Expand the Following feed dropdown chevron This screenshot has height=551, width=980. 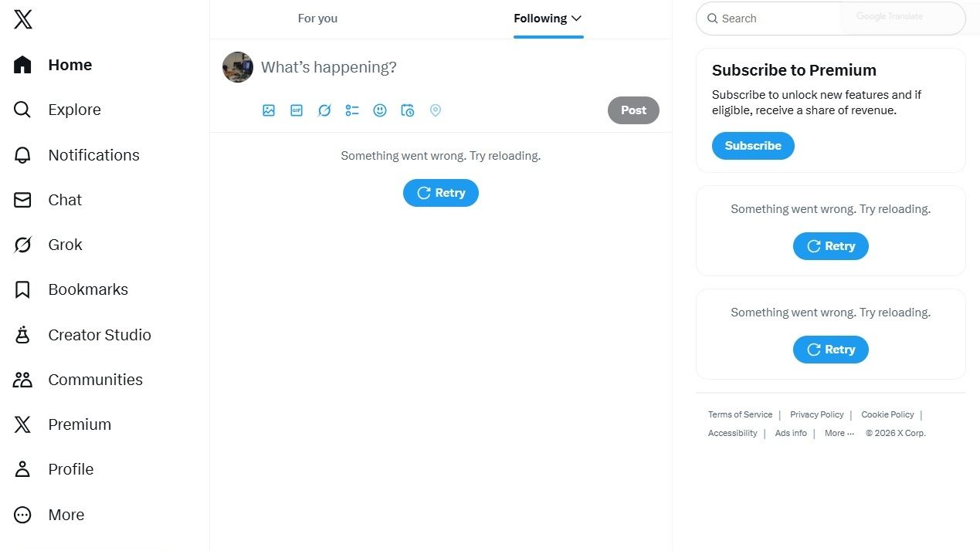pyautogui.click(x=576, y=19)
